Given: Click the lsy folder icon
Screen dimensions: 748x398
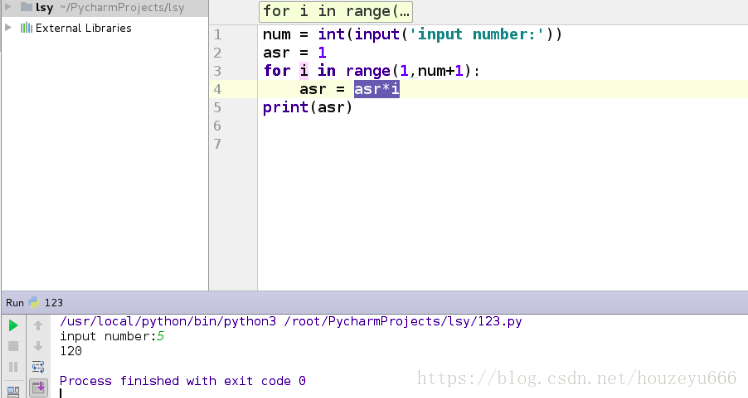Looking at the screenshot, I should [x=27, y=7].
